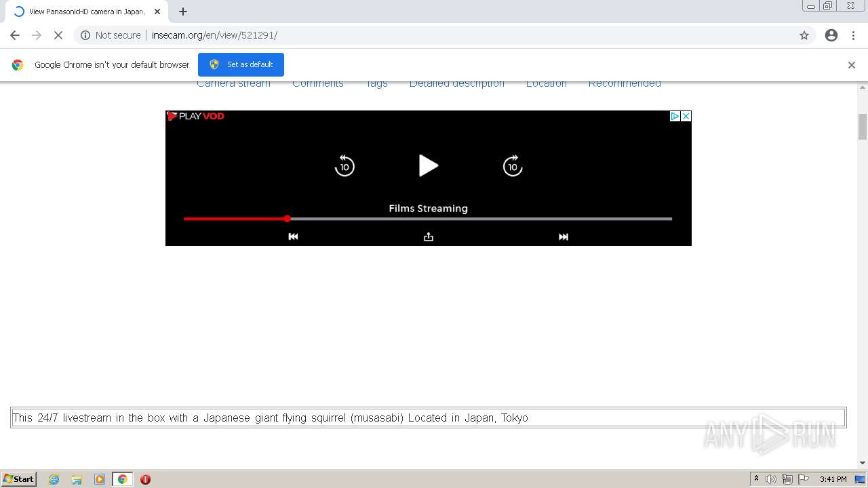Open the red Opera taskbar icon
This screenshot has height=488, width=868.
[145, 479]
